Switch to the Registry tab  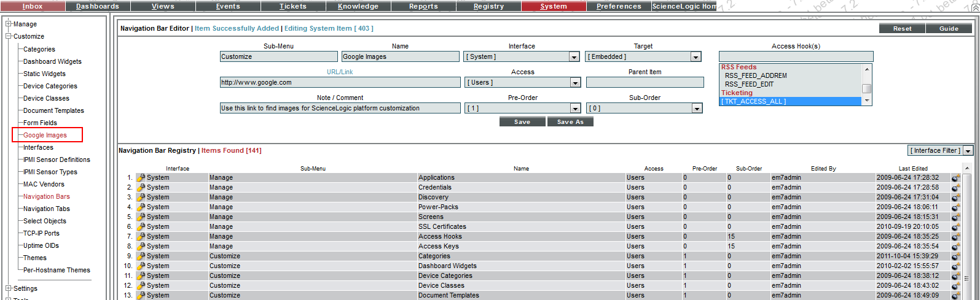point(488,6)
